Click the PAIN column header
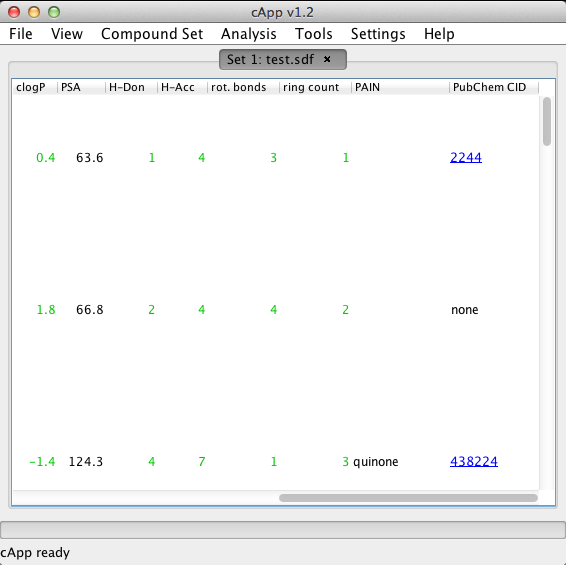The height and width of the screenshot is (565, 566). (x=400, y=87)
